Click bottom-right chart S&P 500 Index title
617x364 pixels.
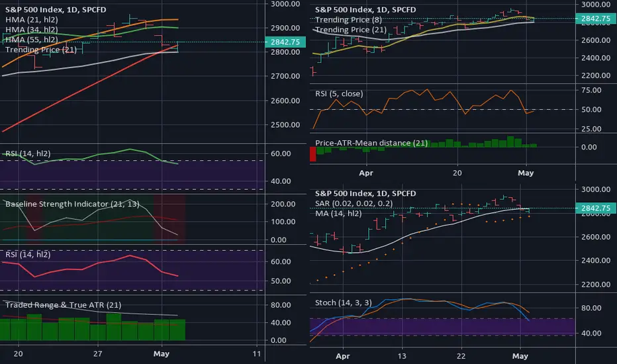[365, 193]
